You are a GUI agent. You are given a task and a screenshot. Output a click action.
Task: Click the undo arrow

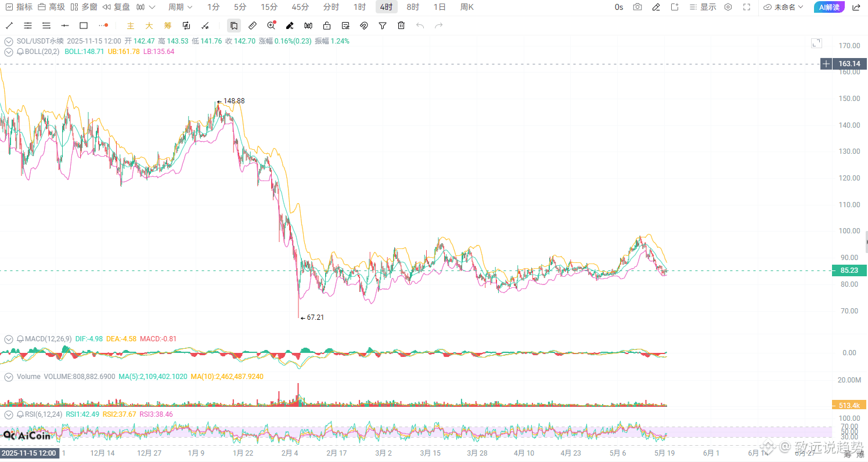(x=420, y=26)
